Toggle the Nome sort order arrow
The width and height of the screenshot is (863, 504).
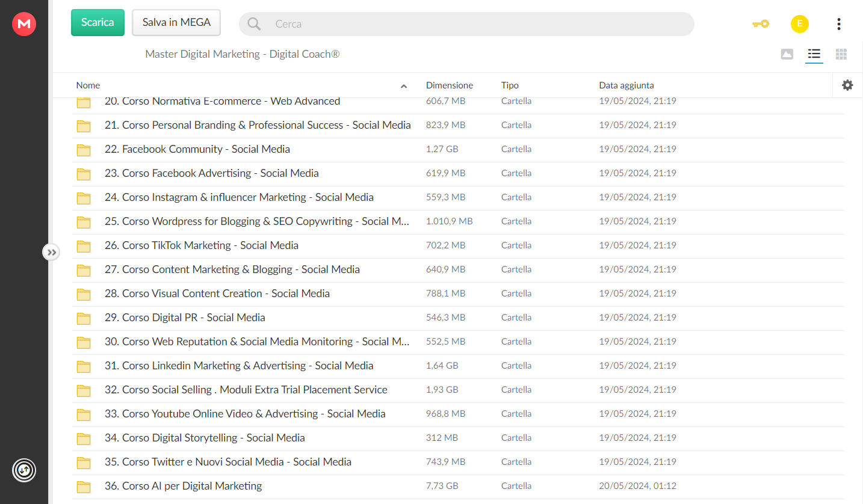tap(404, 86)
